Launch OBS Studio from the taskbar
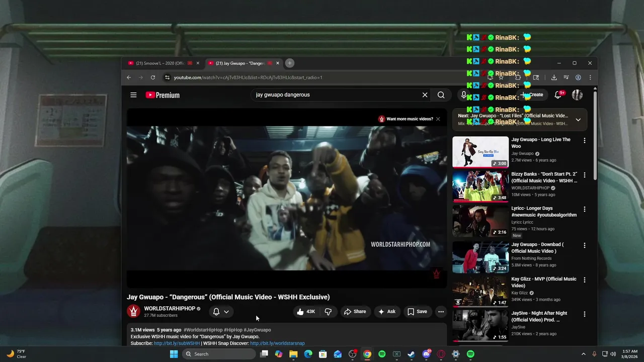 click(352, 354)
